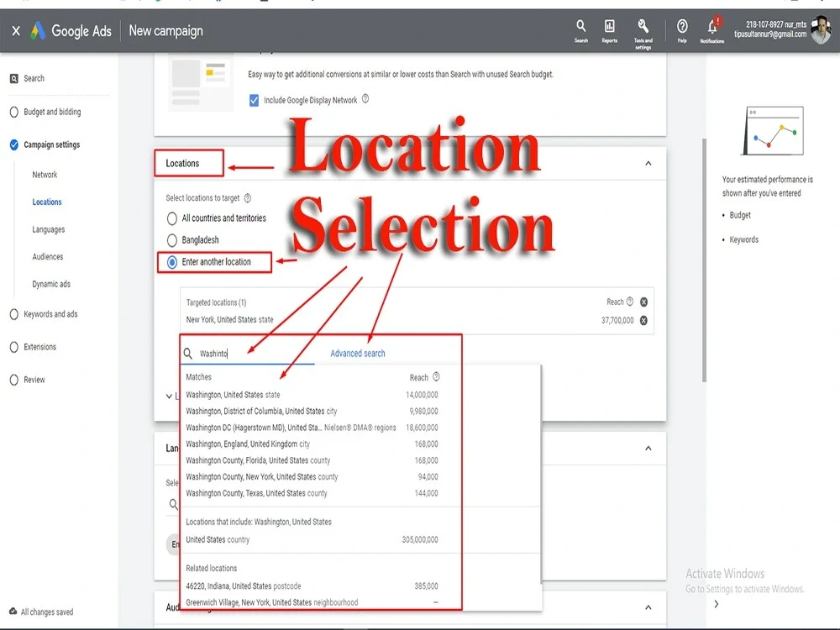Select Enter another location option
This screenshot has width=840, height=630.
tap(172, 262)
